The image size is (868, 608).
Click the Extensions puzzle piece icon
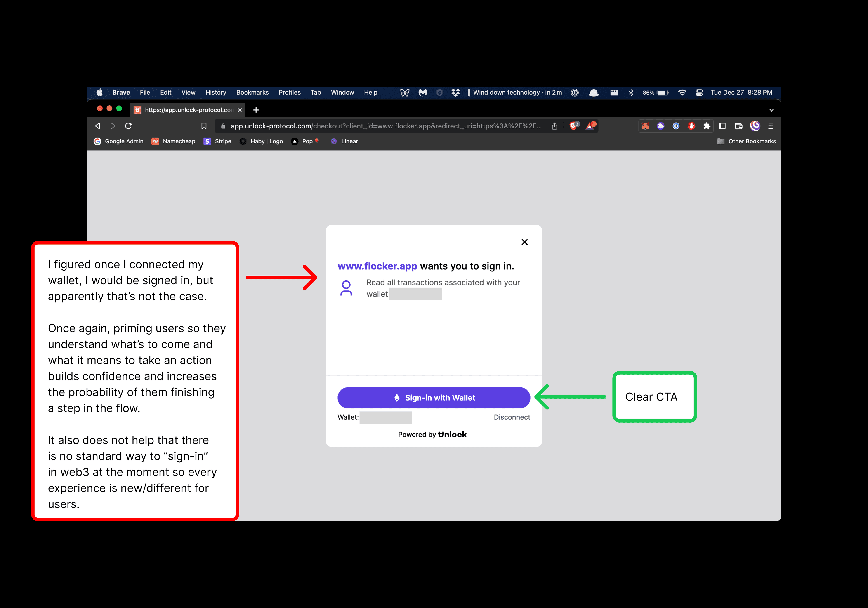[x=707, y=126]
